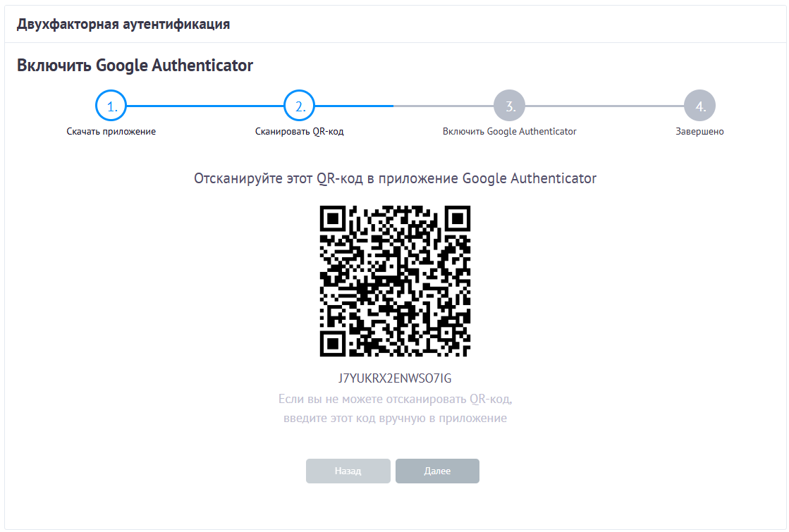Click the "Включить Google Authenticator" page heading
Viewport: 789px width, 532px height.
click(x=135, y=66)
